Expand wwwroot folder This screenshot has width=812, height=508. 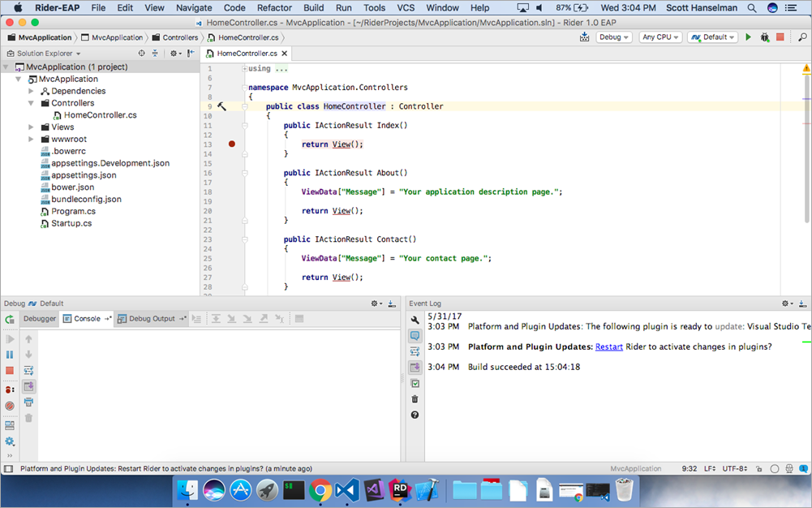click(31, 140)
